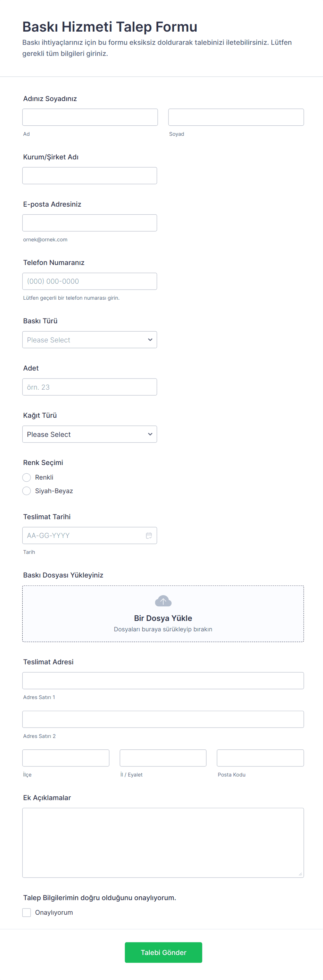Click the resize handle of Ek Açıklamalar textarea
Viewport: 323px width, 980px height.
(x=300, y=874)
